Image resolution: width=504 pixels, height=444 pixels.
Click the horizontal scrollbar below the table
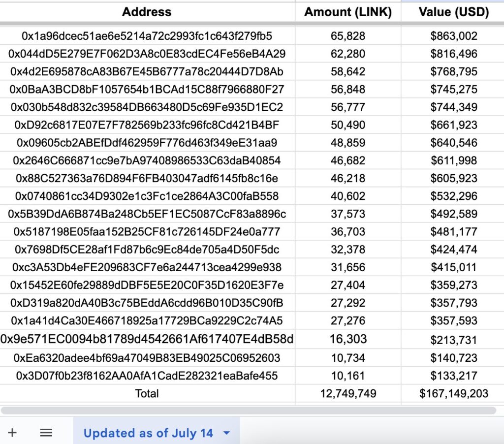tap(248, 410)
